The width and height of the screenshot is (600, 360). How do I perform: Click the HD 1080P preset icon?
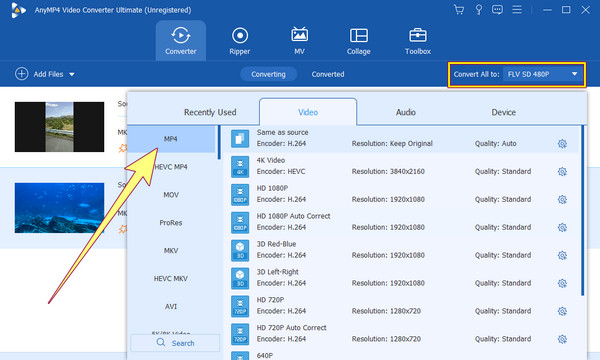pos(240,194)
